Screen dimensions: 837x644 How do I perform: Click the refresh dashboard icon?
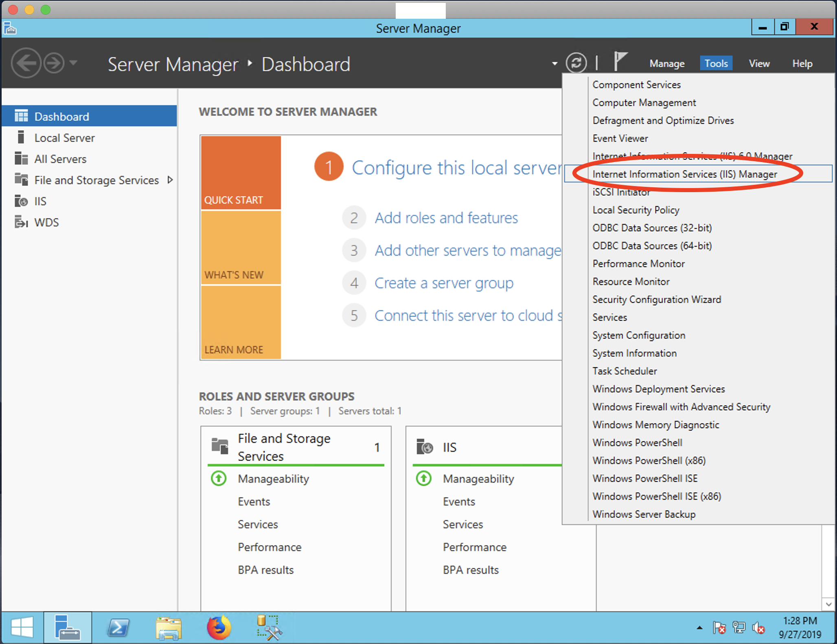[x=576, y=63]
